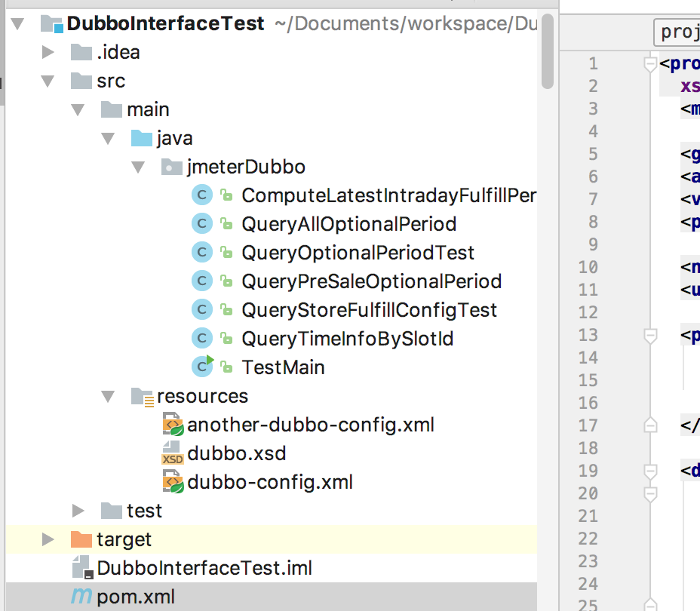Click the test folder icon

pos(112,510)
